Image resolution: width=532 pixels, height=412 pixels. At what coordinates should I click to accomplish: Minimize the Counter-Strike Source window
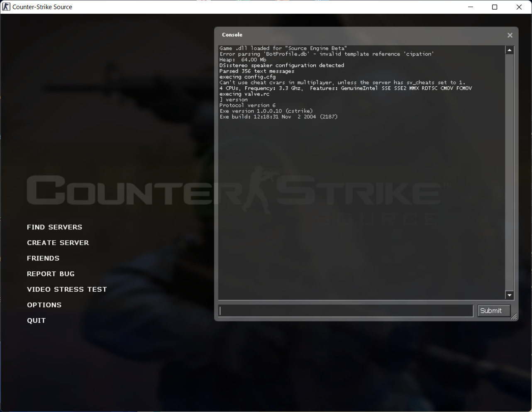(471, 7)
